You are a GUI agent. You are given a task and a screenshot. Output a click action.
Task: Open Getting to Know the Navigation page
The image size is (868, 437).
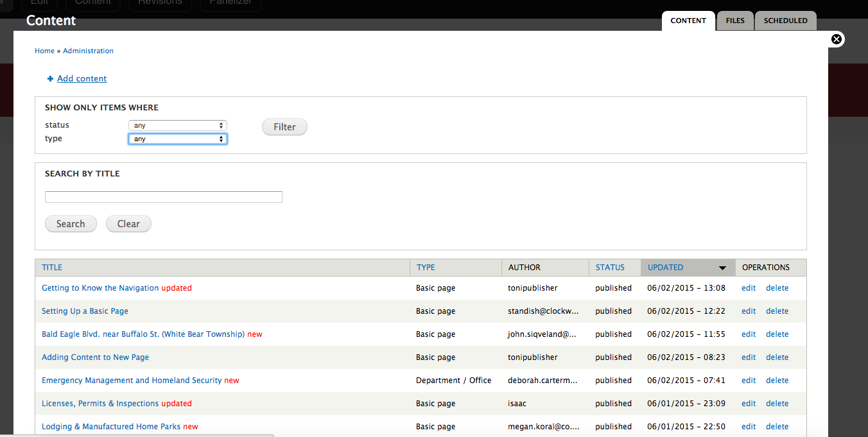(100, 288)
